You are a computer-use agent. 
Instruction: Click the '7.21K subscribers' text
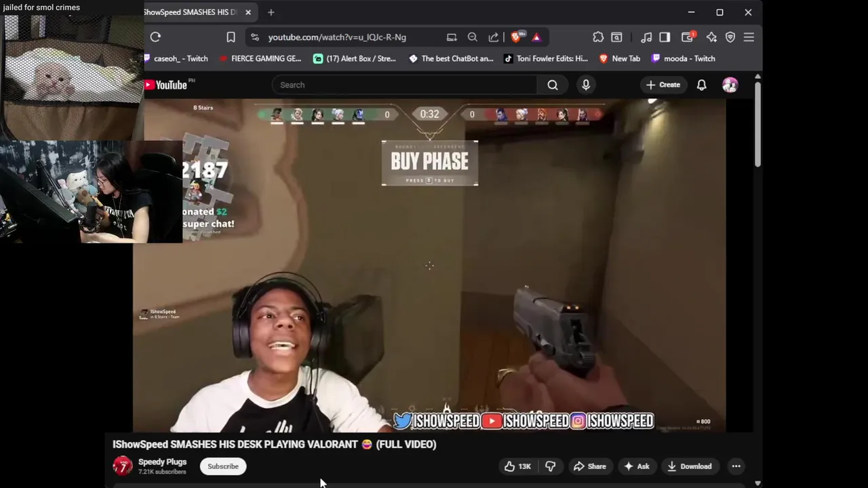click(162, 472)
